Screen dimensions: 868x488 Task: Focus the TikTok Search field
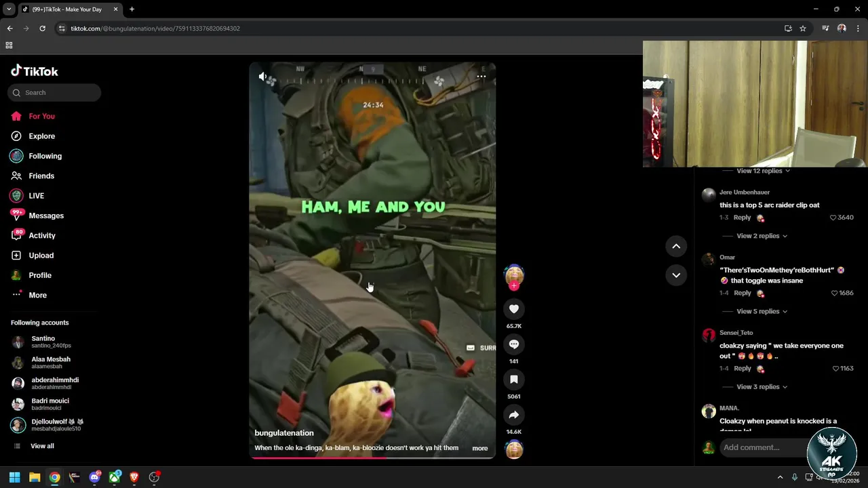54,93
